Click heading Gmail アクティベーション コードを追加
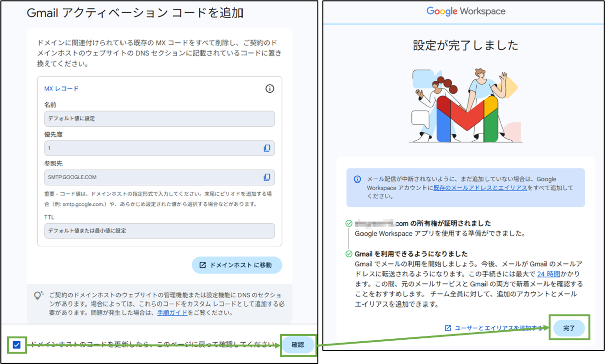The height and width of the screenshot is (364, 605). 135,13
